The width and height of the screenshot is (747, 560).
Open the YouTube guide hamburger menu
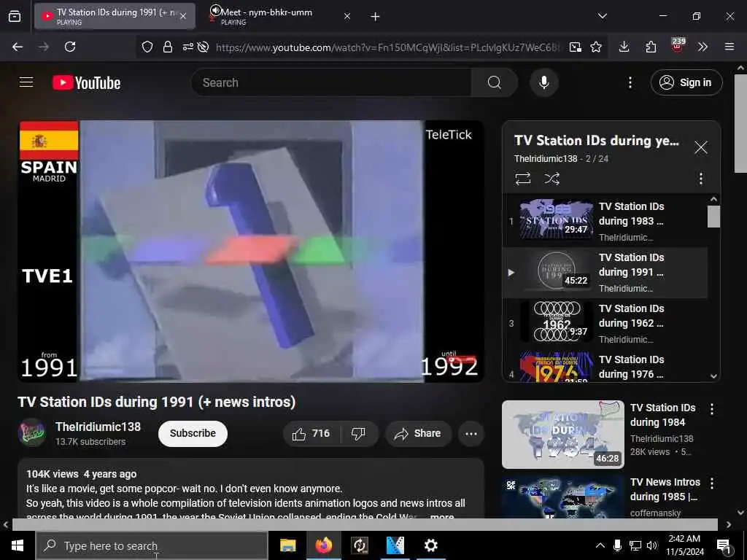tap(26, 82)
